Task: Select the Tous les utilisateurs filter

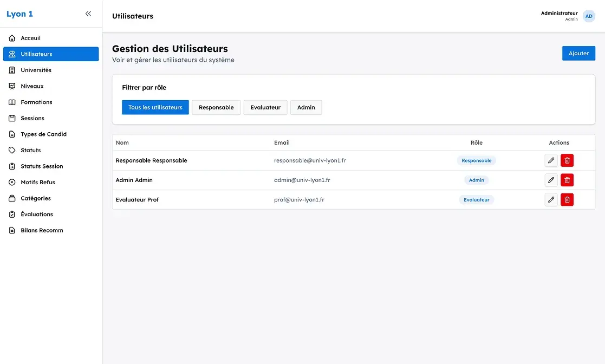Action: [155, 107]
